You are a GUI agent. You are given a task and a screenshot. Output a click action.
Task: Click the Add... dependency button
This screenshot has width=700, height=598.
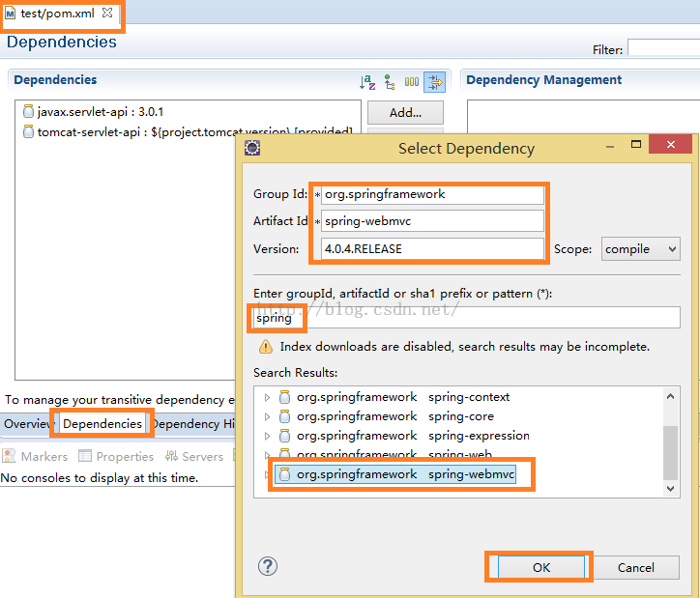(x=405, y=112)
